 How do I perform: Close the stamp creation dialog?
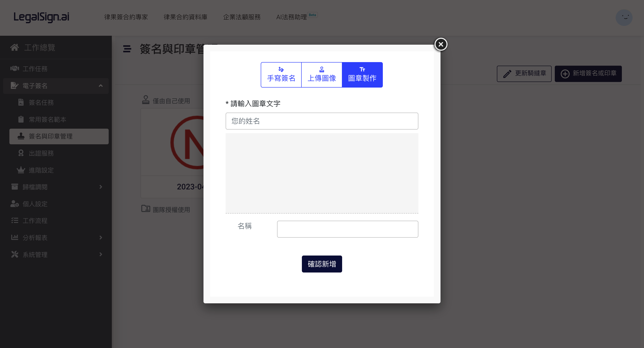coord(441,44)
